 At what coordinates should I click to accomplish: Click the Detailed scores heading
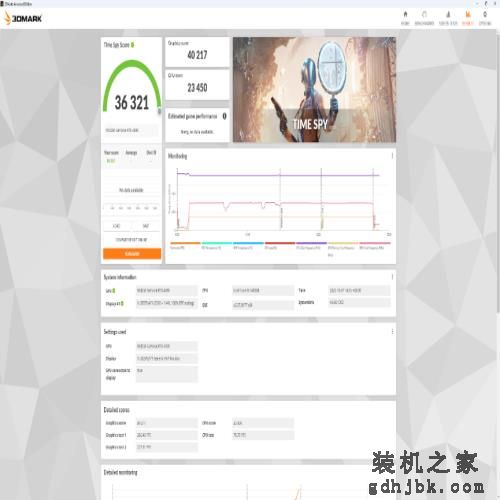[116, 410]
